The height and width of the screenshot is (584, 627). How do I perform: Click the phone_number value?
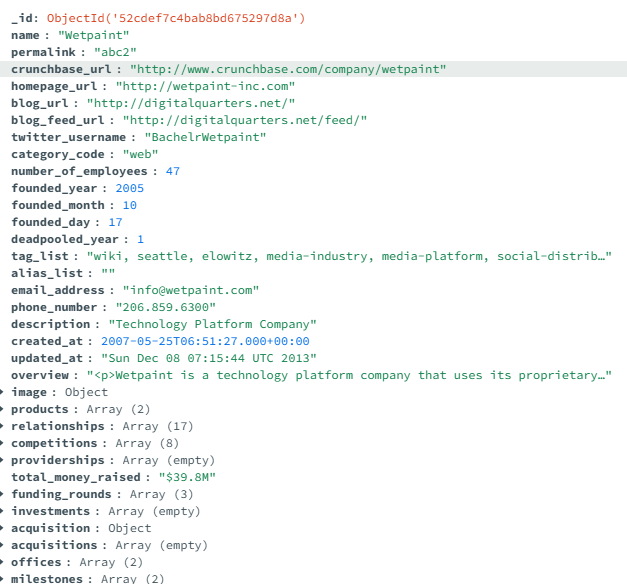click(165, 307)
